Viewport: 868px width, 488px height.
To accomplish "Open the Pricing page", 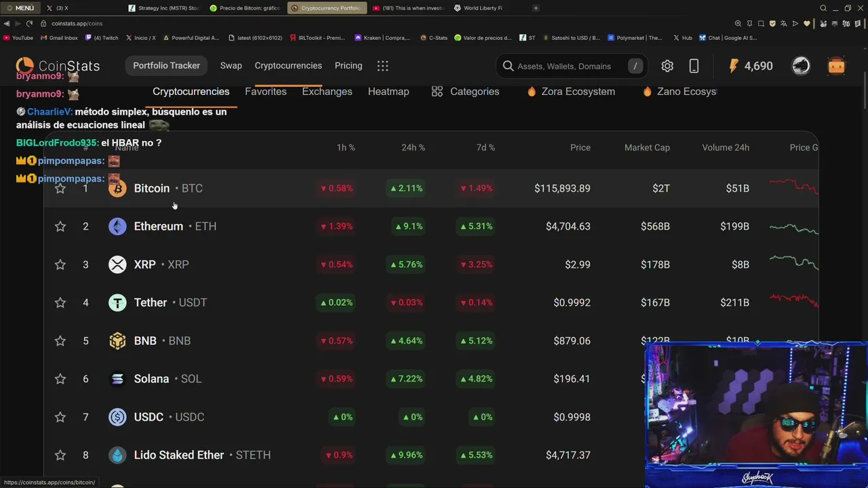I will pos(349,66).
